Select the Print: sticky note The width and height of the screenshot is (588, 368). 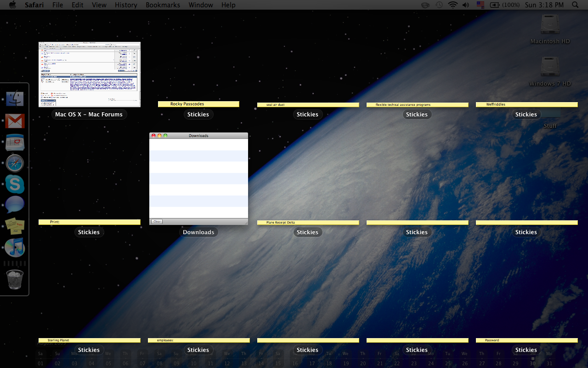click(x=90, y=222)
